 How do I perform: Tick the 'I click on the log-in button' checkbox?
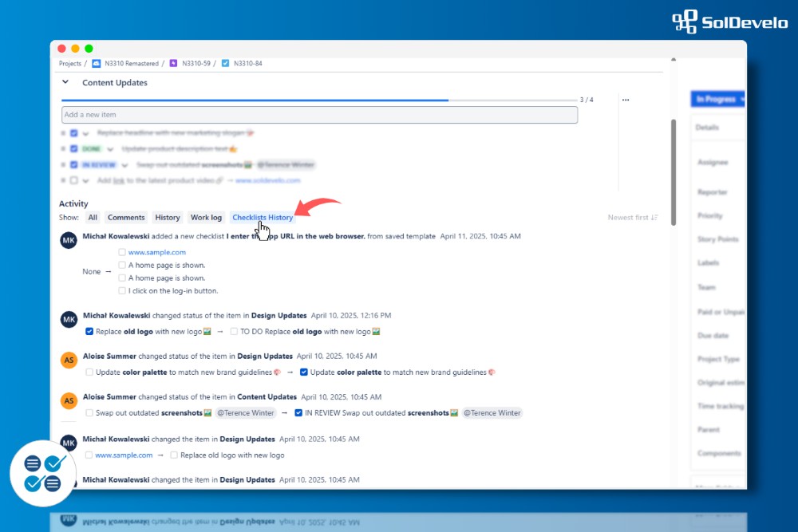[122, 291]
